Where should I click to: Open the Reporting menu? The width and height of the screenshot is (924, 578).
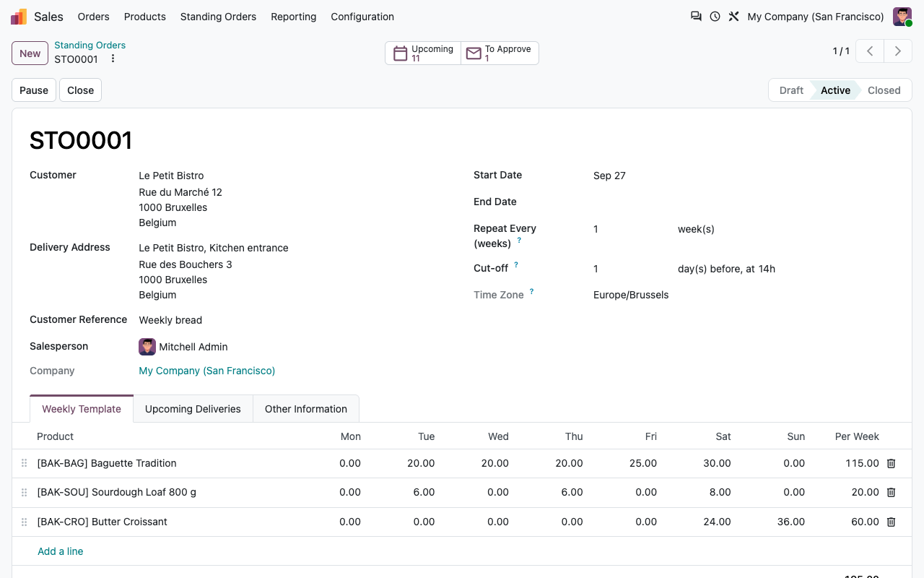tap(294, 17)
